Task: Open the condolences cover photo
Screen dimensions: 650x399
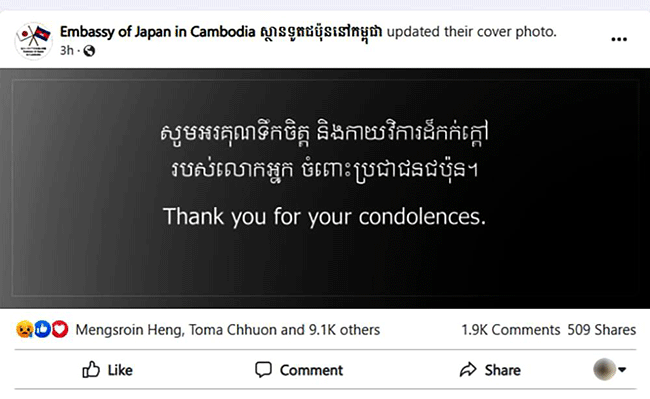Action: 325,188
